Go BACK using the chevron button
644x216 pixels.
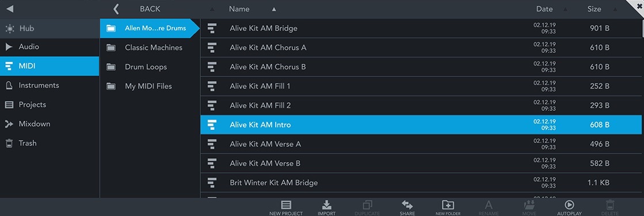click(116, 9)
